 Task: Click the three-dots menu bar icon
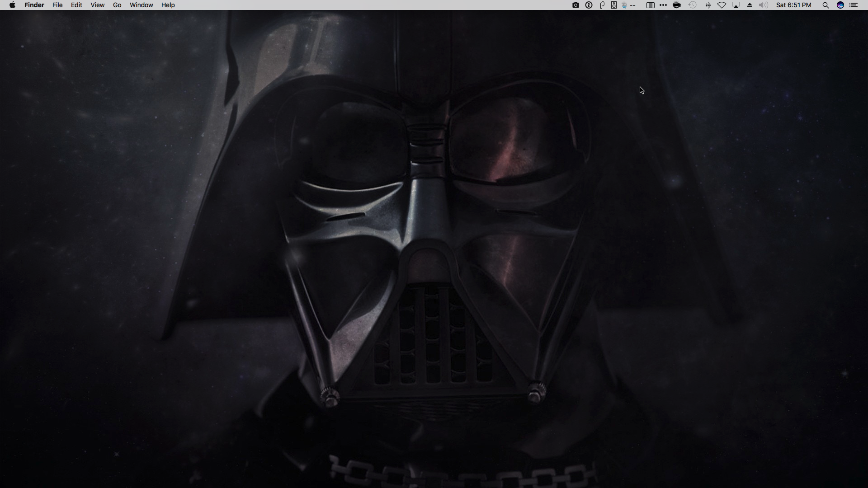663,5
